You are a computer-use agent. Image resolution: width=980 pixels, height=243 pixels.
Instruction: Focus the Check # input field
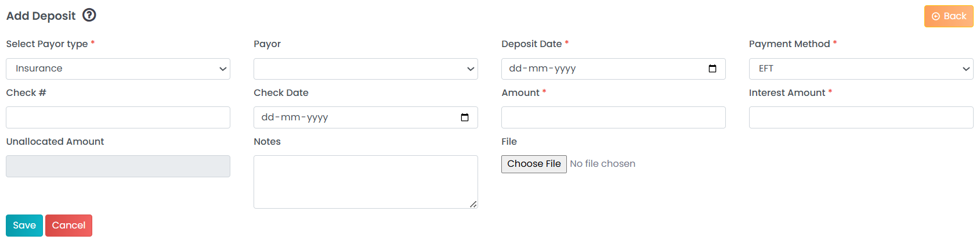click(x=118, y=117)
